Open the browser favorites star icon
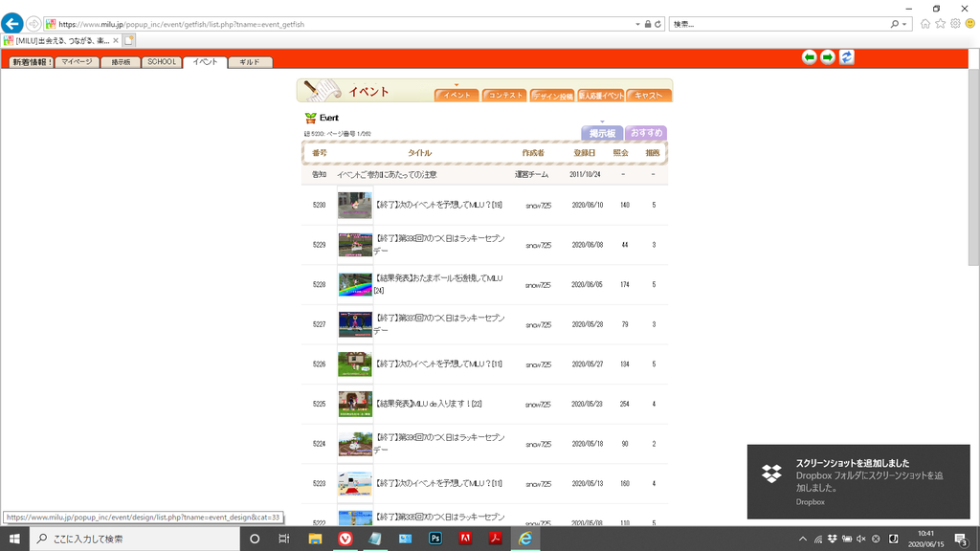 click(x=940, y=23)
